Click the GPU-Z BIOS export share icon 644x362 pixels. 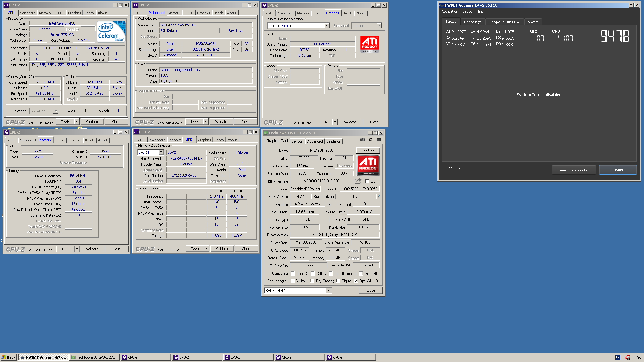click(x=358, y=181)
